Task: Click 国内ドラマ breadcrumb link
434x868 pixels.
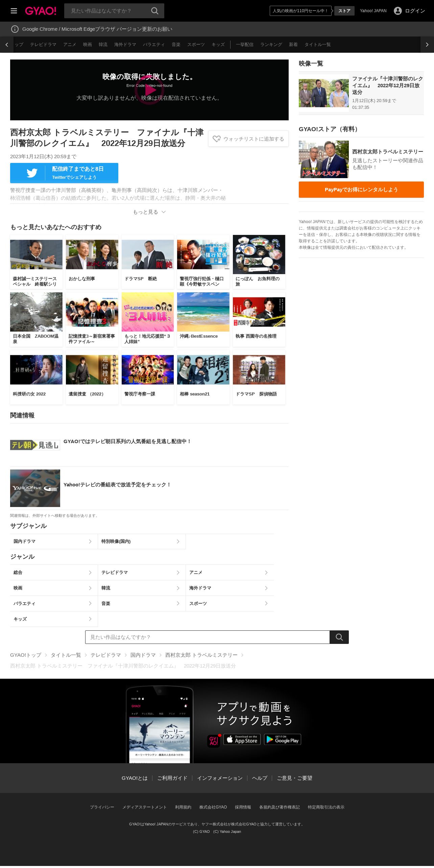Action: (x=143, y=655)
